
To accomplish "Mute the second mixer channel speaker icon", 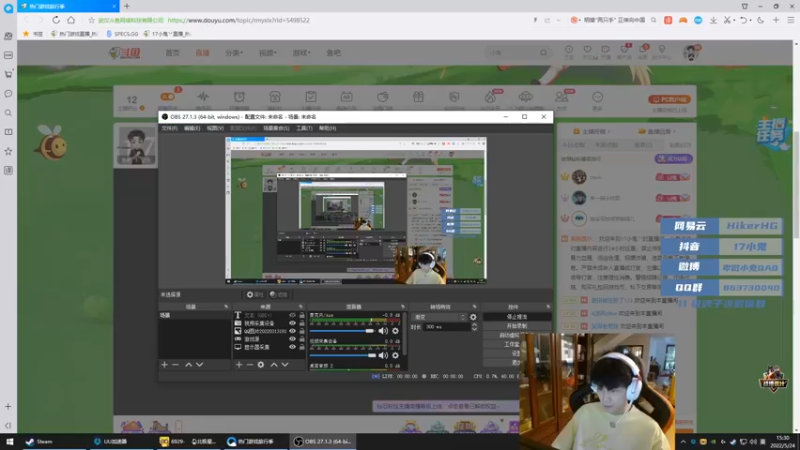I will 383,355.
